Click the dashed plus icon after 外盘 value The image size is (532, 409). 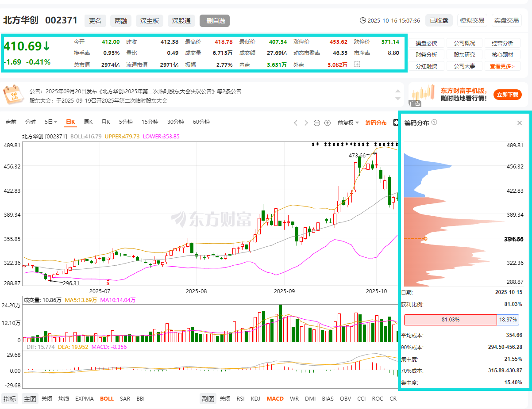pyautogui.click(x=357, y=65)
